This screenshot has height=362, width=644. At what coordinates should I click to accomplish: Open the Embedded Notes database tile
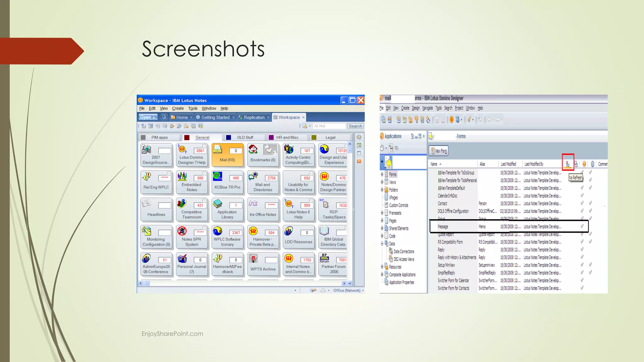(x=192, y=182)
